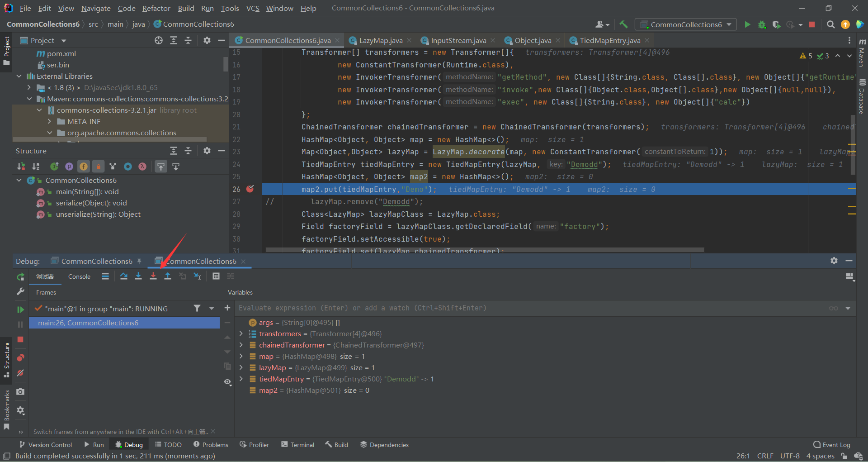The image size is (868, 462).
Task: Open the Profiler tool window
Action: [x=255, y=445]
